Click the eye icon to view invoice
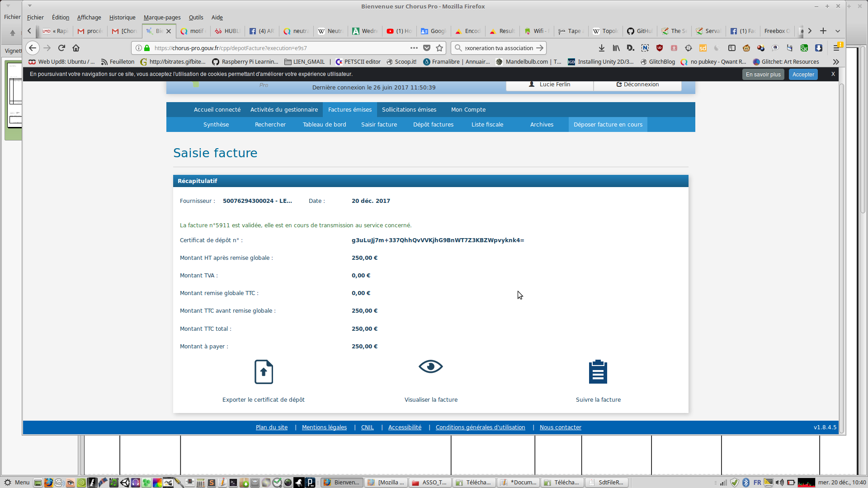Viewport: 868px width, 488px height. tap(430, 366)
